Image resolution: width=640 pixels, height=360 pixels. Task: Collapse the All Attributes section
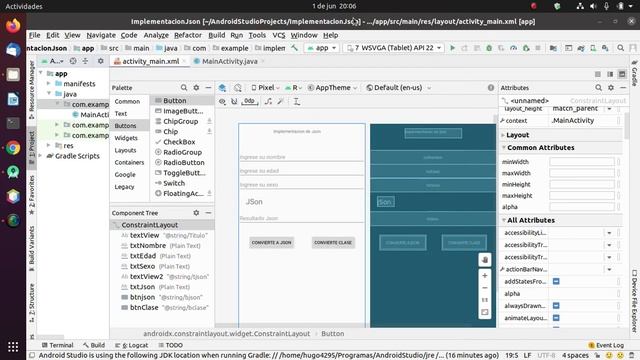[504, 220]
